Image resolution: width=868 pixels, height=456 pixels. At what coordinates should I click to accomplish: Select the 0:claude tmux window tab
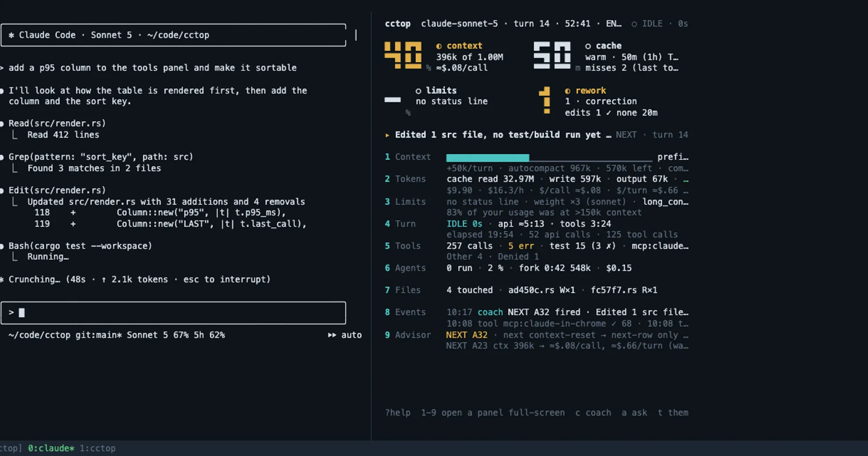(x=51, y=448)
